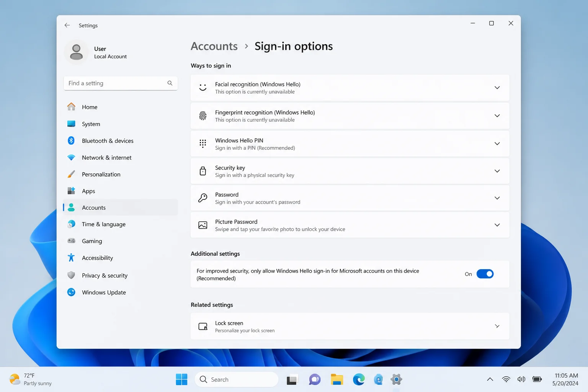The image size is (588, 392).
Task: Go to Home settings page
Action: (121, 107)
